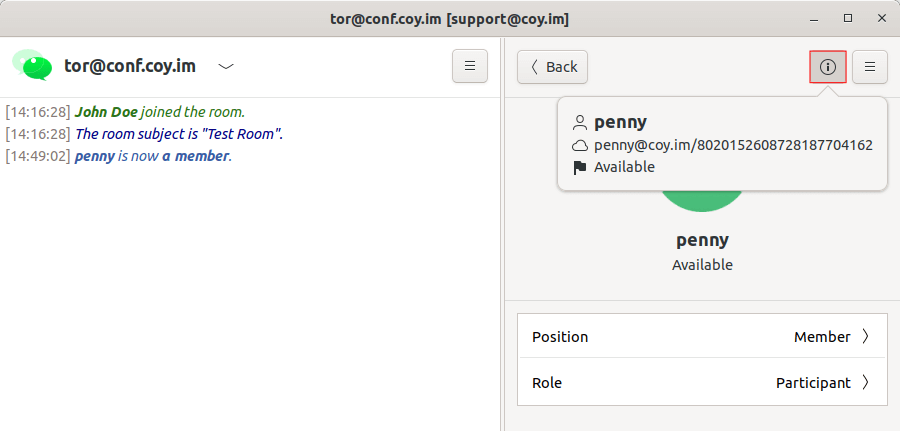Click the cloud icon next to penny's address

(580, 146)
